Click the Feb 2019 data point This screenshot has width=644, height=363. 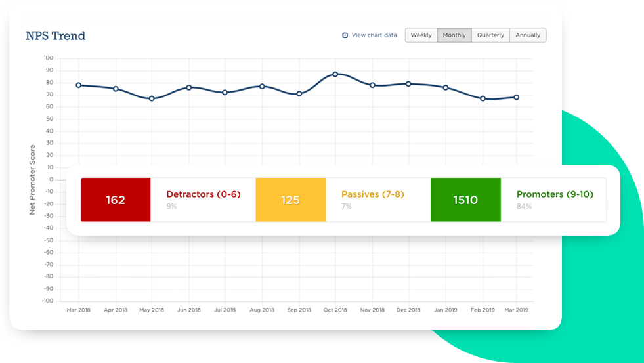tap(483, 98)
